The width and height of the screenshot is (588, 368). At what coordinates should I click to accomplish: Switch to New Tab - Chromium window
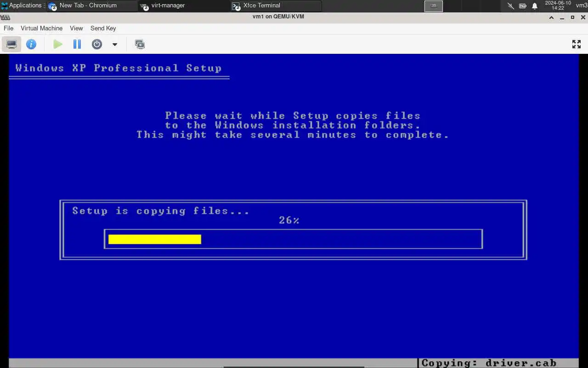pos(92,6)
